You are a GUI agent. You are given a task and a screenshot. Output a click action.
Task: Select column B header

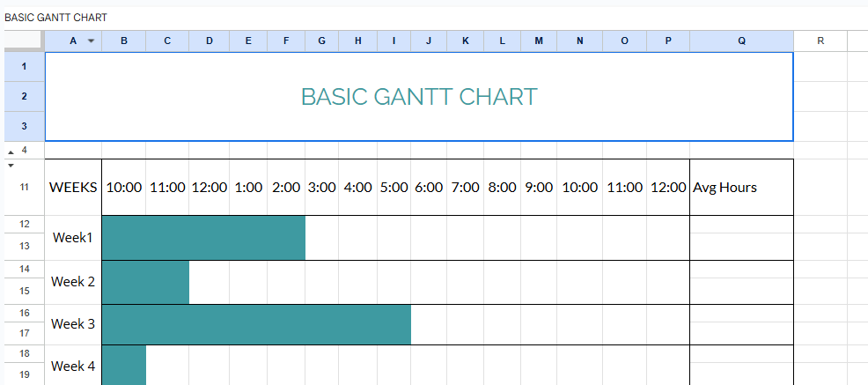123,41
